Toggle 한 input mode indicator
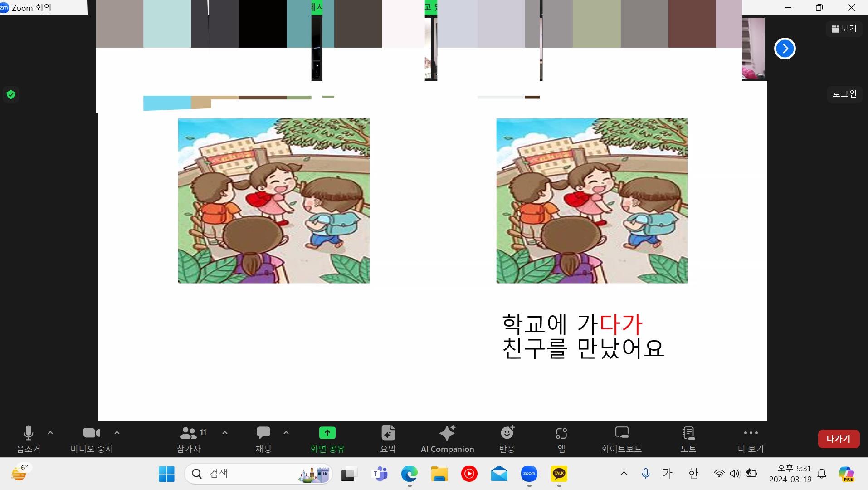Image resolution: width=868 pixels, height=490 pixels. [x=693, y=474]
